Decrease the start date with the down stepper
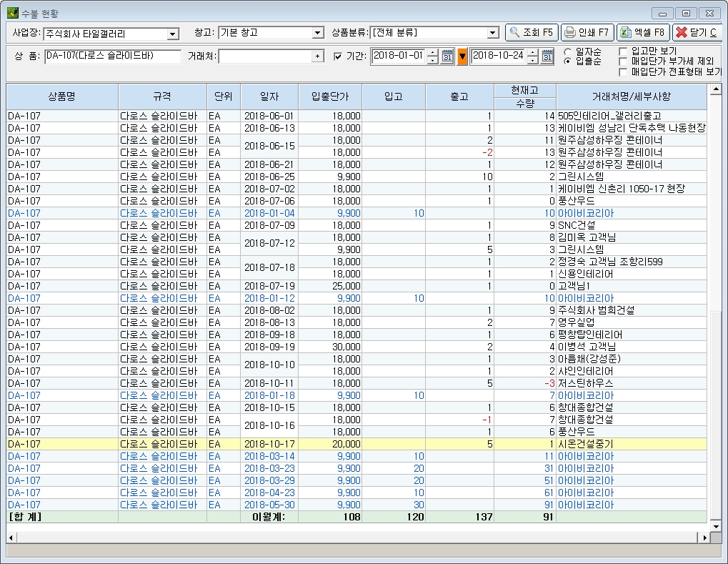Viewport: 728px width, 564px height. click(432, 60)
